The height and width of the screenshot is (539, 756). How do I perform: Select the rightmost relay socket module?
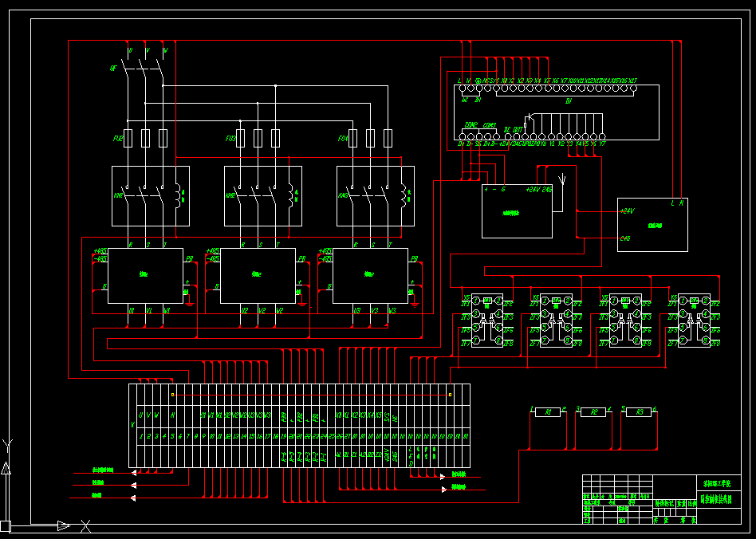(695, 321)
